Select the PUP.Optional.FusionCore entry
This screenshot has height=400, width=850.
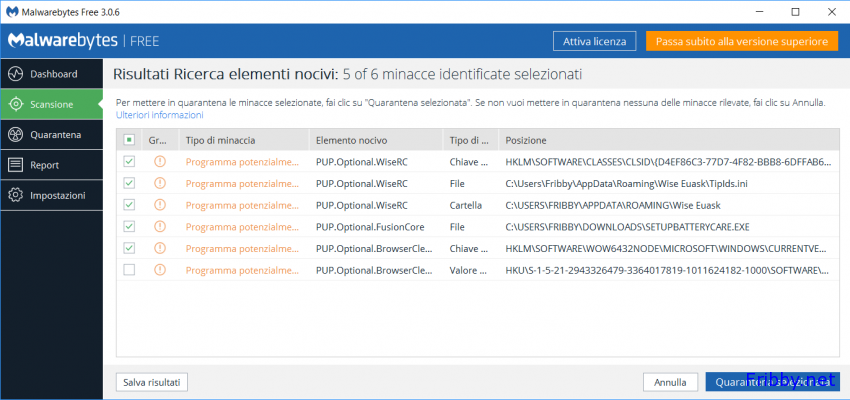370,227
